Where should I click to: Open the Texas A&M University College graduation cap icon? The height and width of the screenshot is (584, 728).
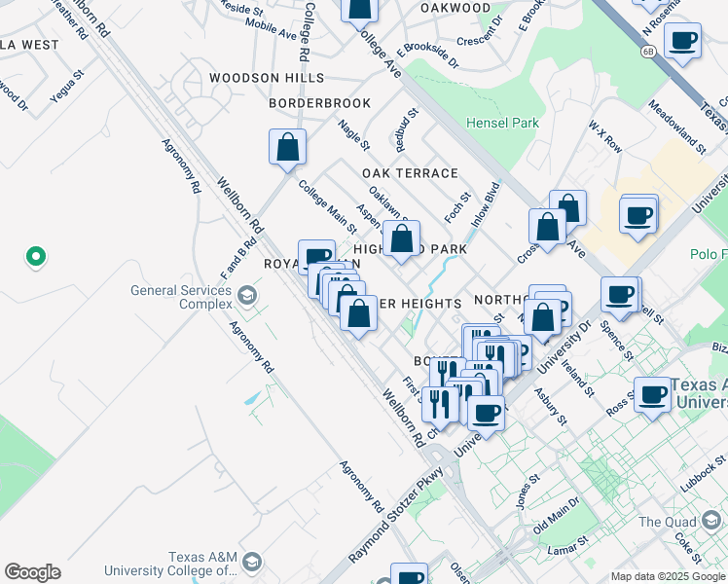(x=252, y=563)
